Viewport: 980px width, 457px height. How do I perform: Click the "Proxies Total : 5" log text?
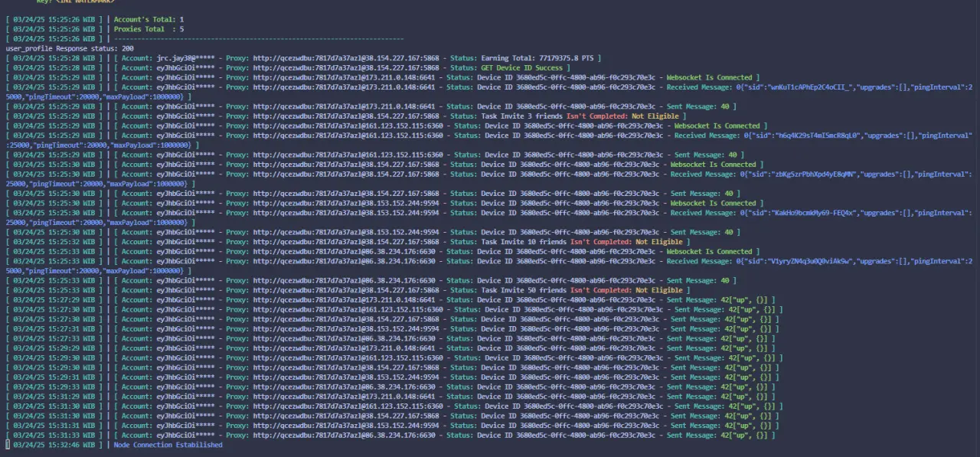click(149, 28)
